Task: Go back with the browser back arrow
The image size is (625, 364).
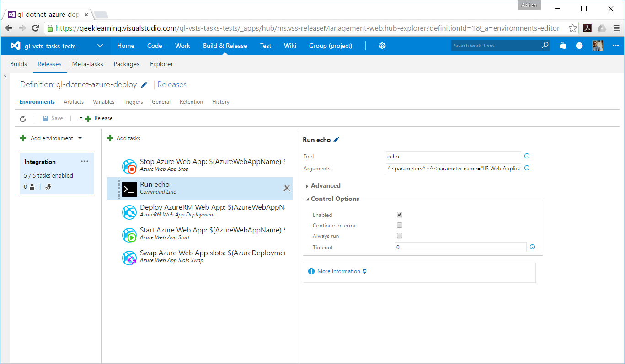Action: (9, 28)
